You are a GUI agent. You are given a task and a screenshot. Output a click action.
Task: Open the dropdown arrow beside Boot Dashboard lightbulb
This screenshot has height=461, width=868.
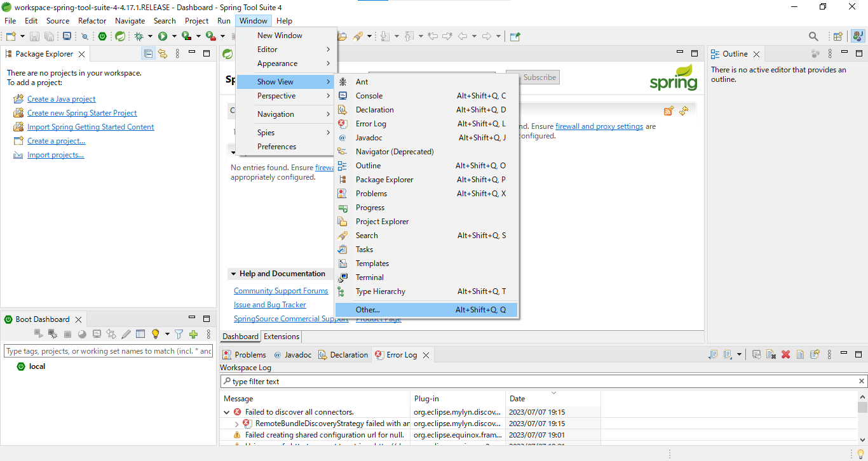click(167, 334)
